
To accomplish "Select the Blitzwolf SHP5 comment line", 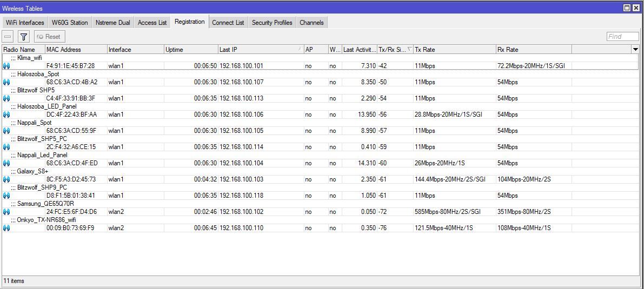I will [x=32, y=90].
